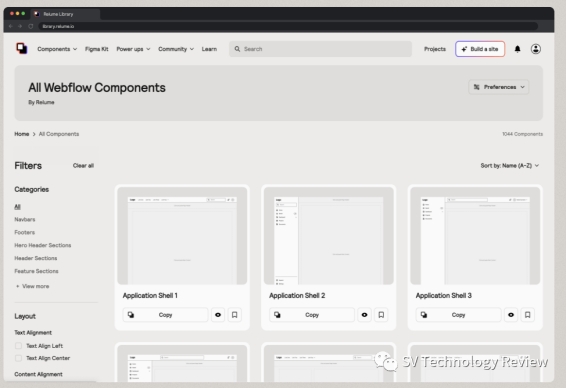The image size is (567, 388).
Task: Click the Application Shell 1 title
Action: [x=150, y=295]
